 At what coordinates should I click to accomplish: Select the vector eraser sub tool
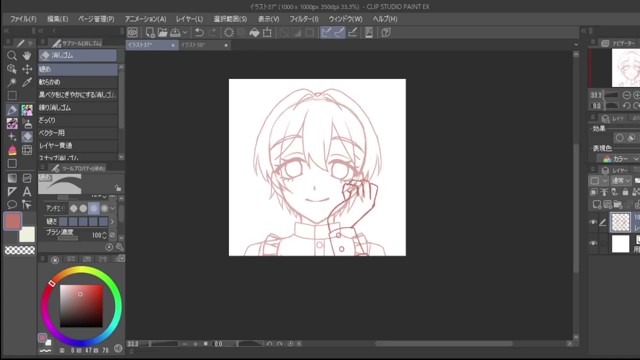(78, 133)
